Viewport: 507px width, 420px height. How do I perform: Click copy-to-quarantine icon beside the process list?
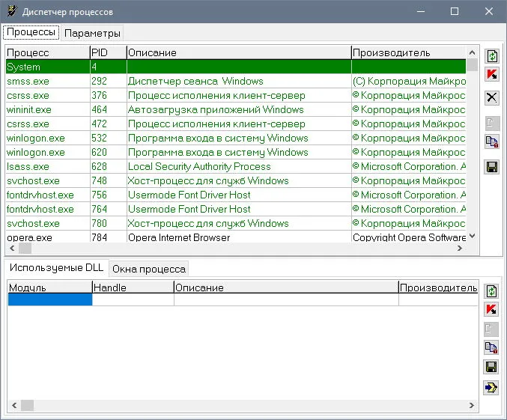(x=492, y=141)
